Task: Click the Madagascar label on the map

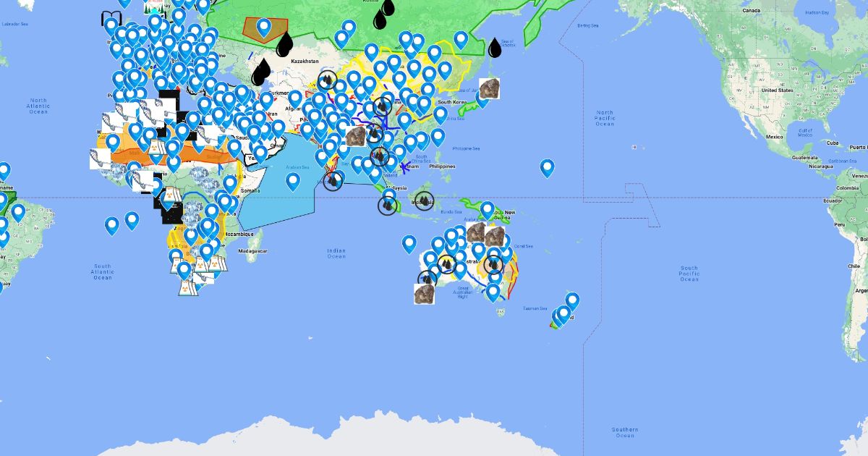Action: [x=252, y=250]
